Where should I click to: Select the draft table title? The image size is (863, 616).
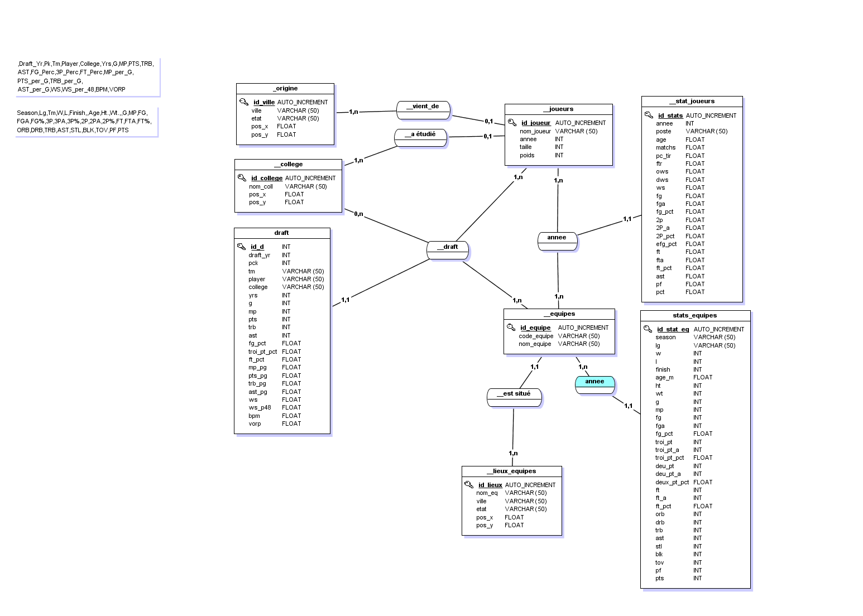point(282,233)
